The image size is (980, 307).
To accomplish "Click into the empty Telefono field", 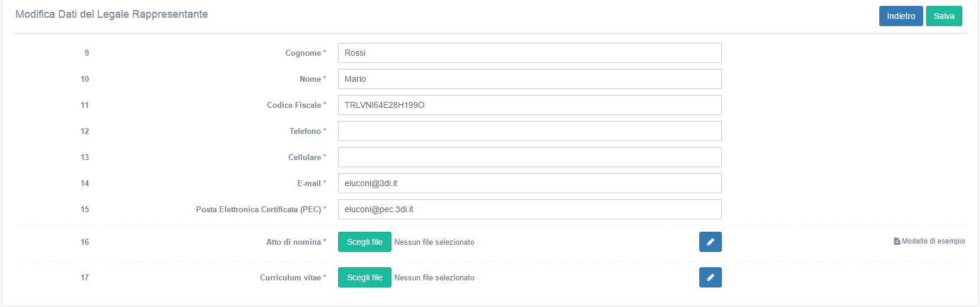I will click(x=529, y=131).
